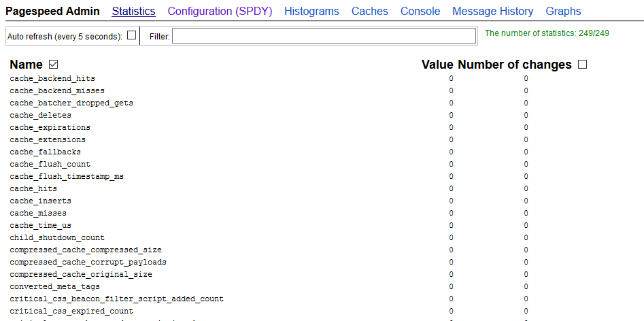The height and width of the screenshot is (321, 644).
Task: Click critical_css_beacon_filter_script_added_count row
Action: [x=116, y=299]
